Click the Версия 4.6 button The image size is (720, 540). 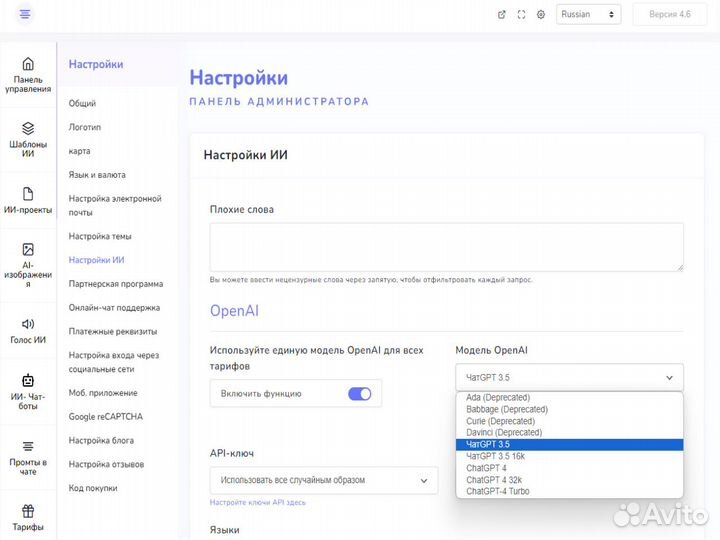[x=669, y=15]
